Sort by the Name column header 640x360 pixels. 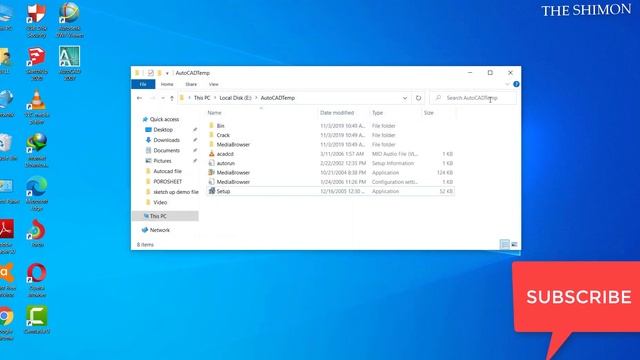215,113
